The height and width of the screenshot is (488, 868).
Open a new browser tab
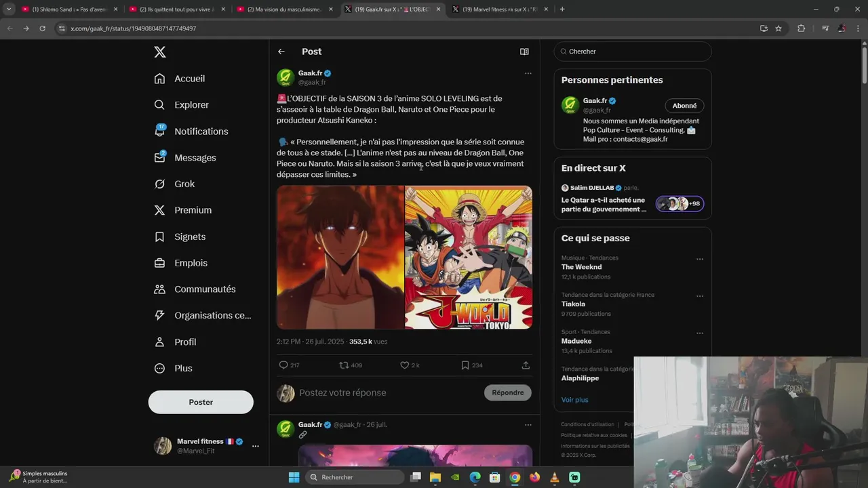[562, 9]
